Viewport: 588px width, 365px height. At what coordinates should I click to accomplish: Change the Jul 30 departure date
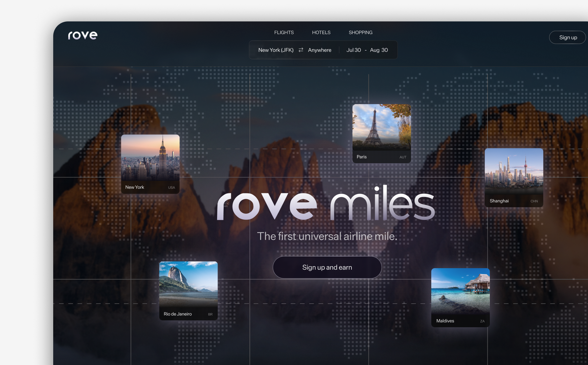pyautogui.click(x=354, y=50)
